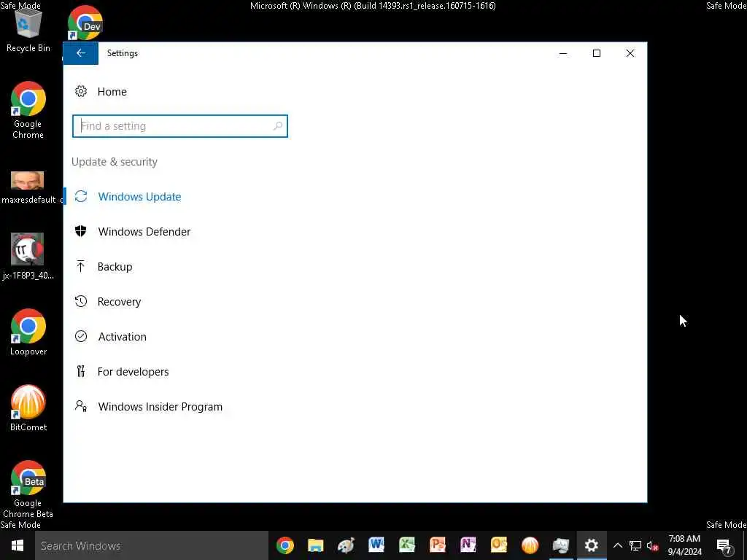Select the Loopover desktop shortcut
Image resolution: width=747 pixels, height=560 pixels.
pos(28,332)
